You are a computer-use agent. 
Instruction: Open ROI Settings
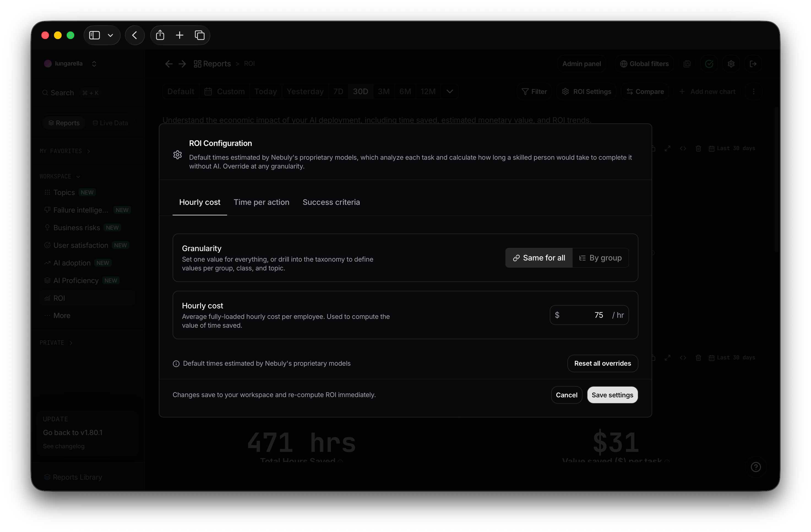pyautogui.click(x=586, y=91)
